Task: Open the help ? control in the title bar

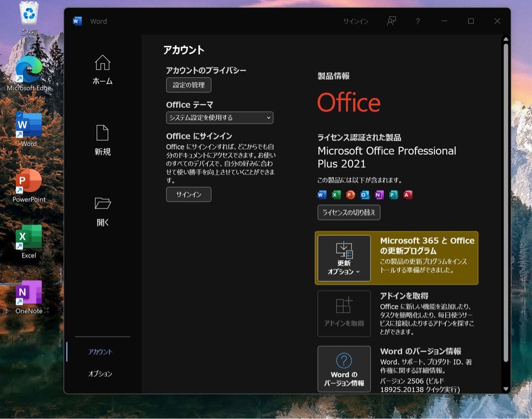Action: 417,21
